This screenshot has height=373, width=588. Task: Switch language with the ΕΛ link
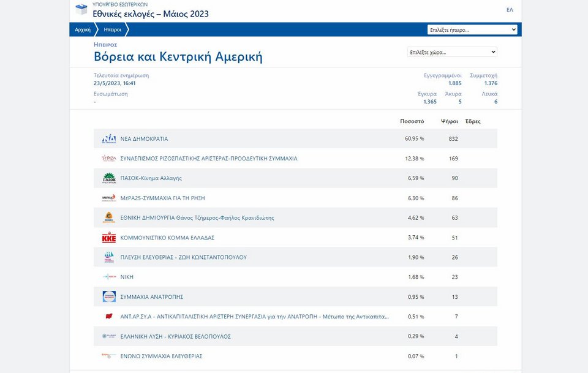point(510,10)
